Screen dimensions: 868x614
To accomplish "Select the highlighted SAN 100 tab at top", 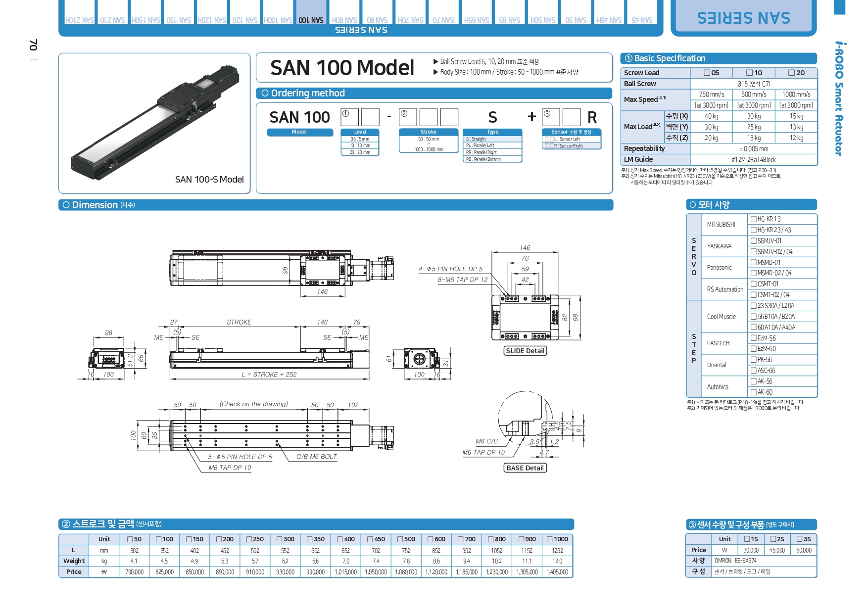I will (x=311, y=12).
